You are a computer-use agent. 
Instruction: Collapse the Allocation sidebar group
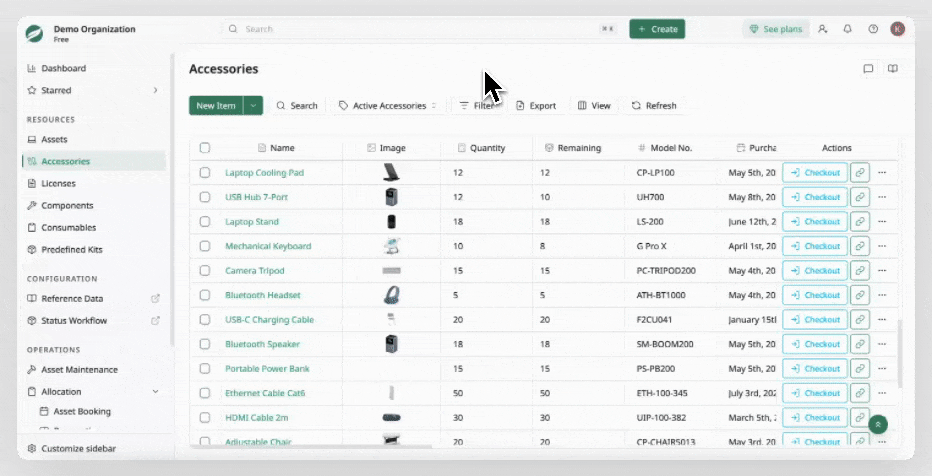click(x=156, y=392)
